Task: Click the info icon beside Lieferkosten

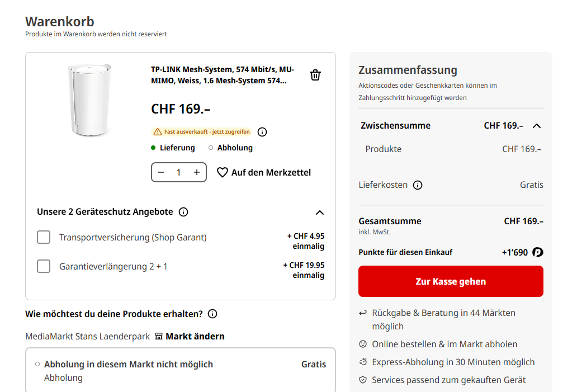Action: coord(418,185)
